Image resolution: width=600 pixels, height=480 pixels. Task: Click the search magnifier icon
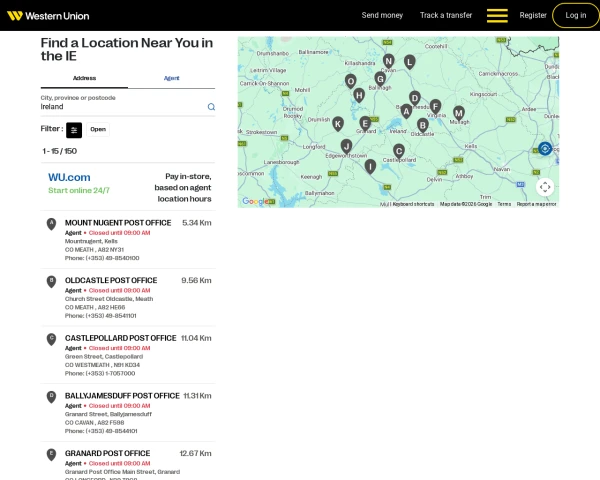pos(211,106)
